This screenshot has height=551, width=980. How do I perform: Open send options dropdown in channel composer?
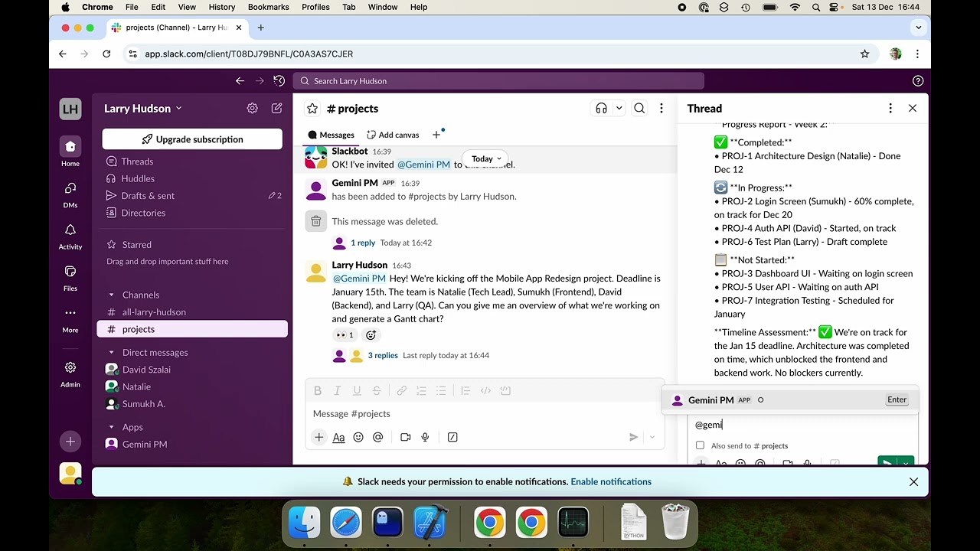652,437
